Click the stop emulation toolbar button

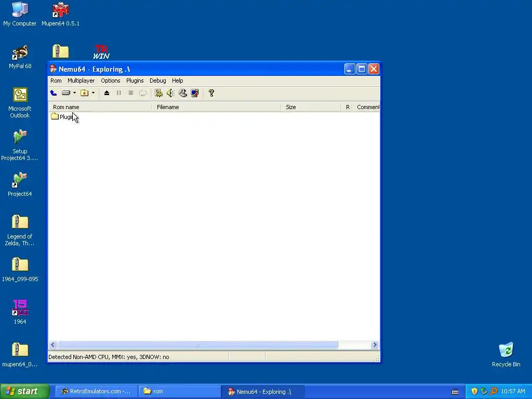pyautogui.click(x=130, y=93)
